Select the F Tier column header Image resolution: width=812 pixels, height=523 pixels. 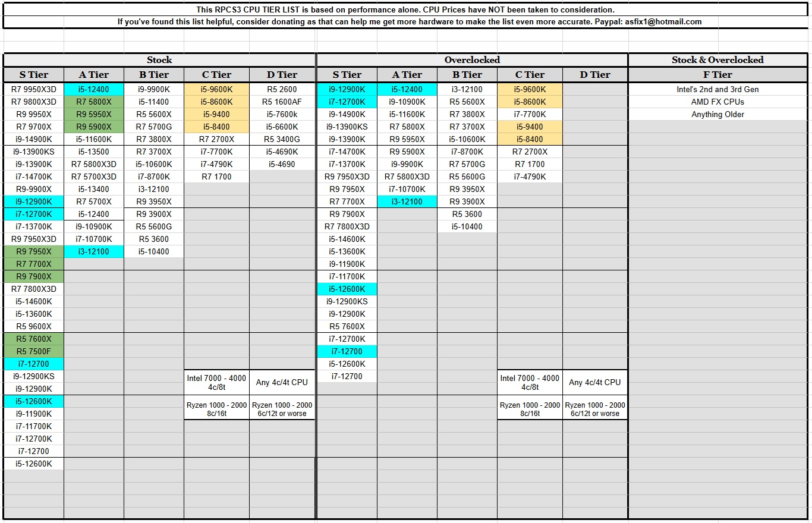717,75
